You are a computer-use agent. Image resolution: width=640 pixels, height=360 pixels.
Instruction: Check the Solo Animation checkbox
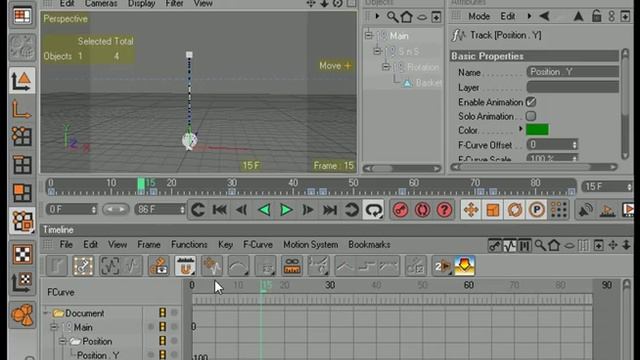pyautogui.click(x=531, y=116)
